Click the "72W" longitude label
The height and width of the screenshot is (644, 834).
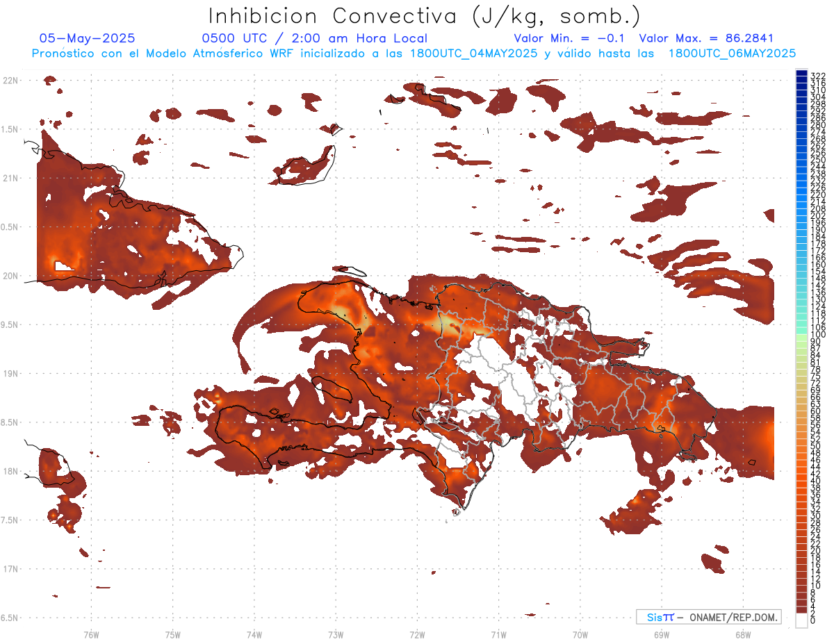[x=417, y=634]
